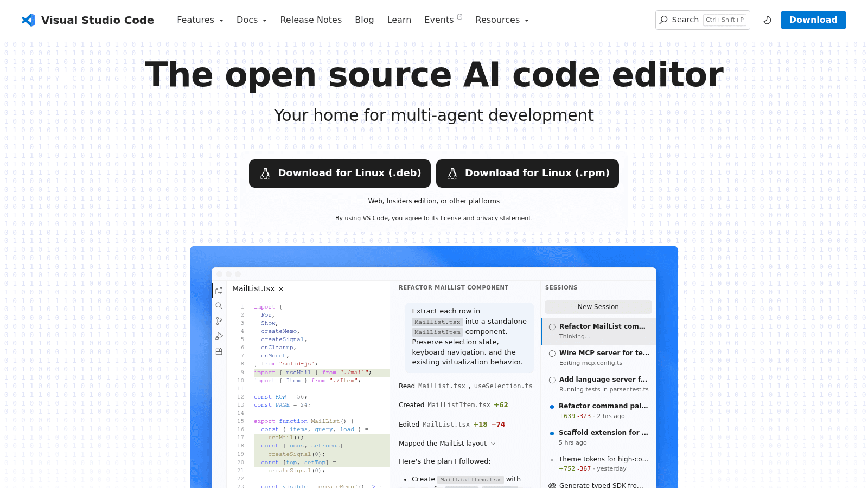
Task: Select the Scaffold extension for ... session
Action: click(x=599, y=438)
